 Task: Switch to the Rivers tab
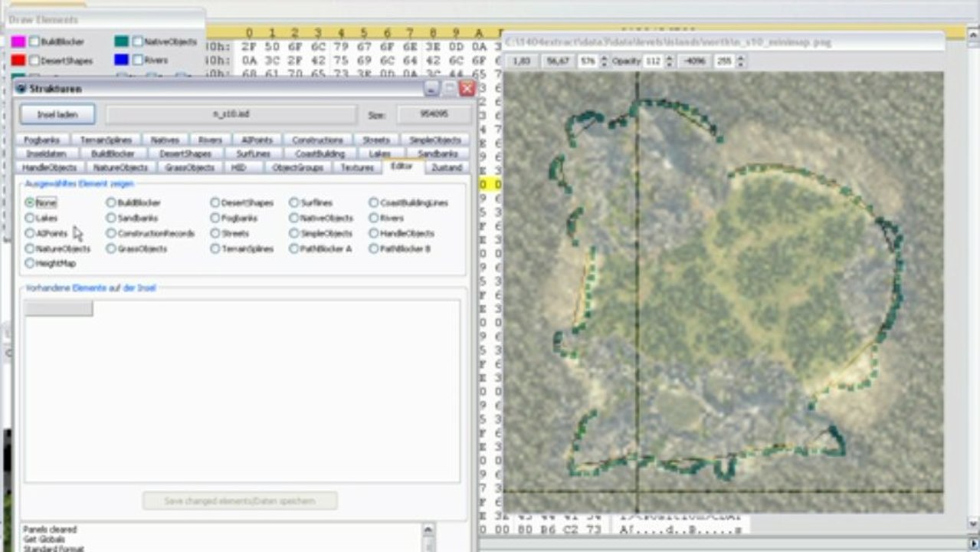coord(210,140)
